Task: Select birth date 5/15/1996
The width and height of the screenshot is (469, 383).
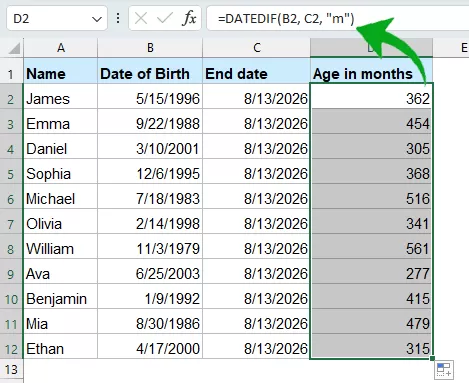Action: coord(150,96)
